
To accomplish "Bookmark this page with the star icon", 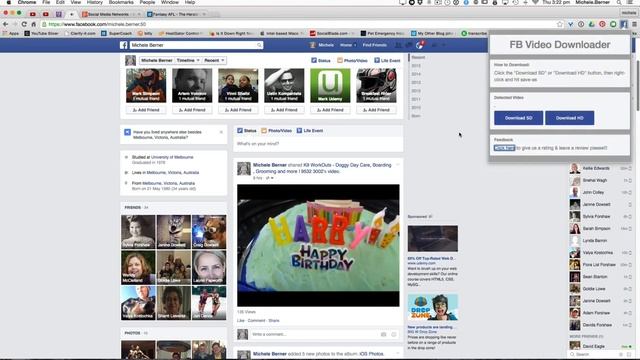I will [560, 24].
